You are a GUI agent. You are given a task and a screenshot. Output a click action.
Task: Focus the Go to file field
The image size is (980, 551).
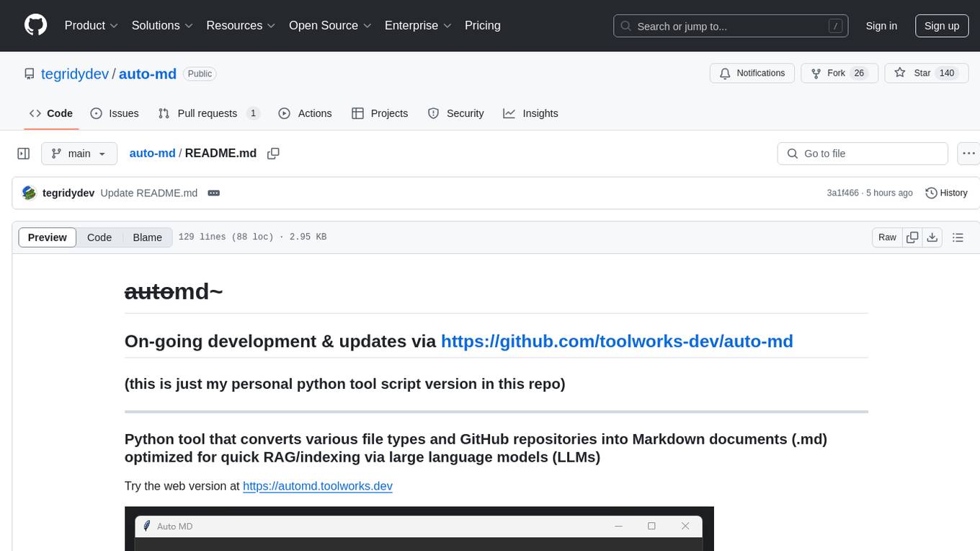(863, 154)
